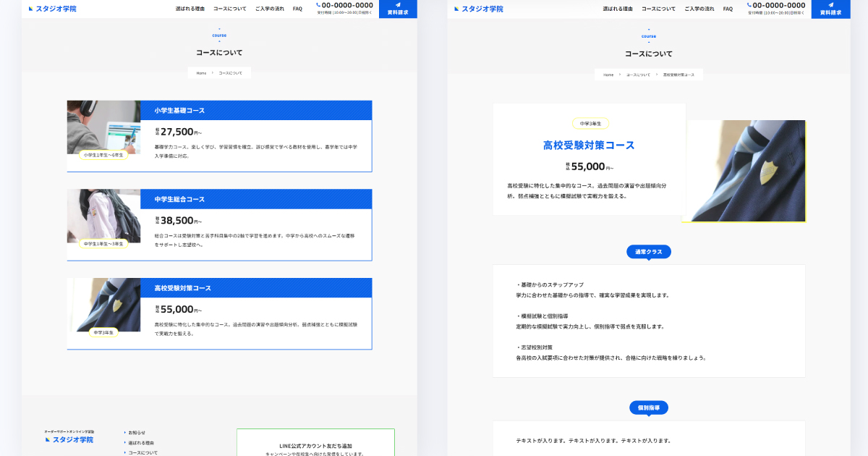
Task: Click the Home breadcrumb on the course list page
Action: point(201,73)
